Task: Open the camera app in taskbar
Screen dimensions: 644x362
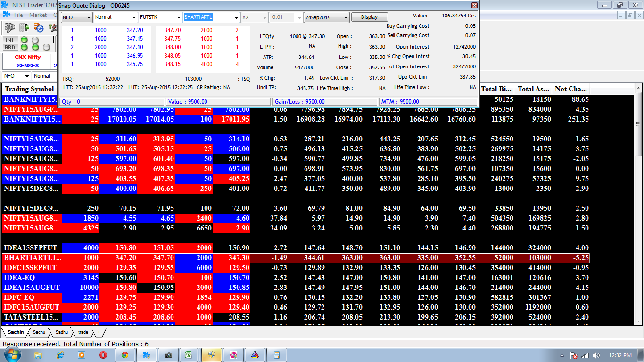Action: [167, 355]
